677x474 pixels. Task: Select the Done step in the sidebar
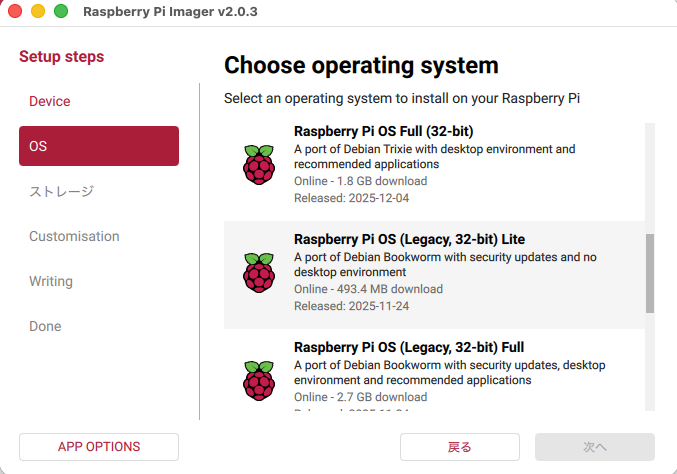tap(45, 326)
